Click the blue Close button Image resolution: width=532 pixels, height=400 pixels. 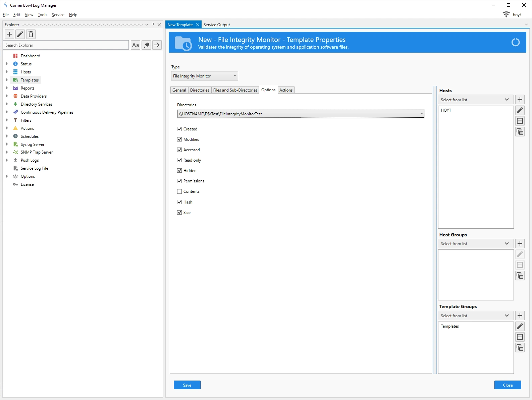pyautogui.click(x=508, y=385)
